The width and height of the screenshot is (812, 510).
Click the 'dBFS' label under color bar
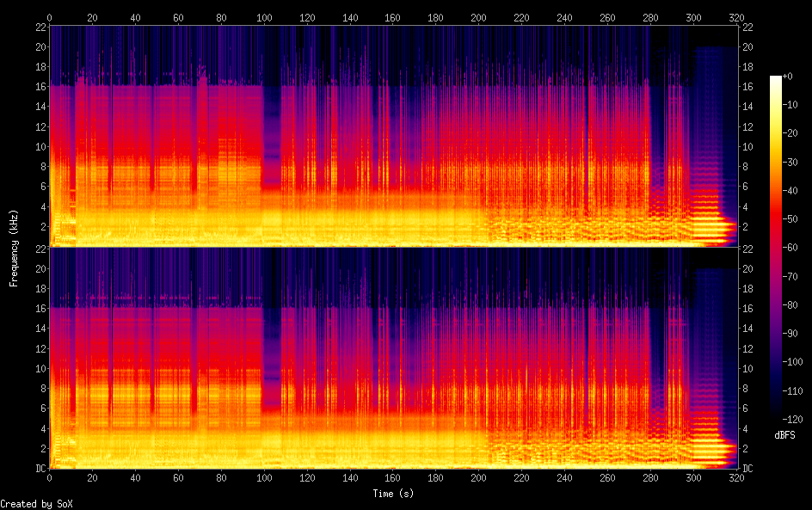(784, 436)
